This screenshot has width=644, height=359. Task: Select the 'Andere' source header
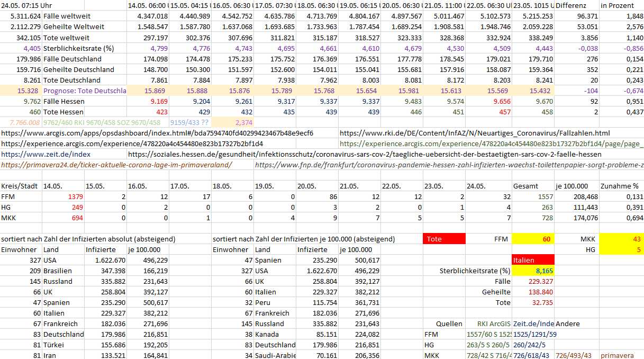tap(568, 324)
